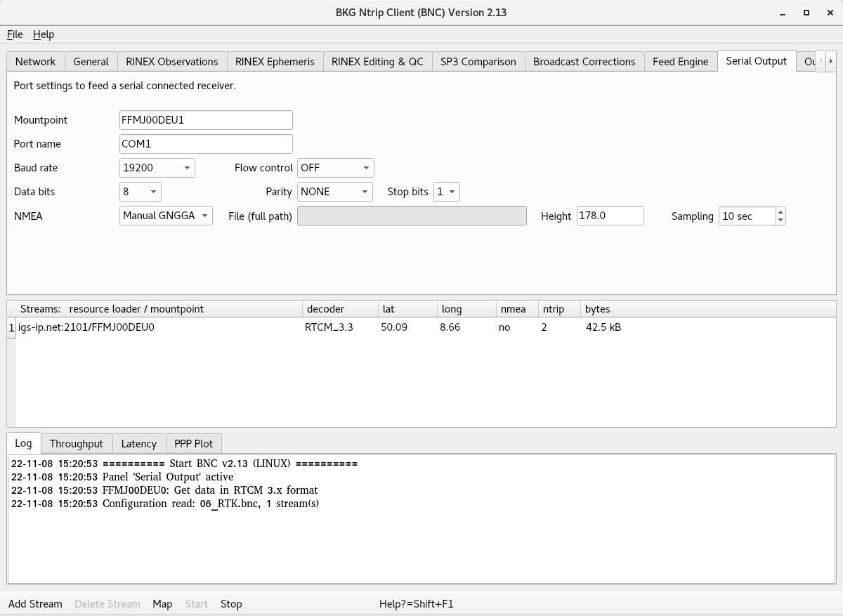
Task: Expand the Flow control combo box
Action: [335, 168]
